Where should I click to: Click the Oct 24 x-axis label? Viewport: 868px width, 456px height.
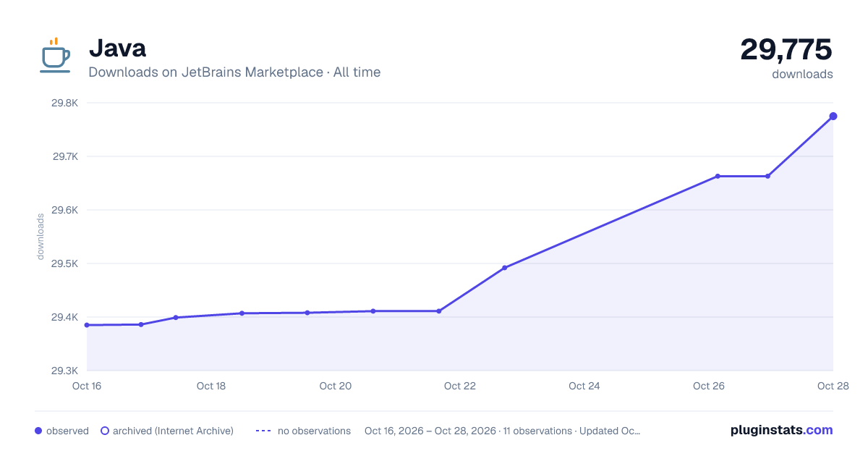(x=584, y=386)
